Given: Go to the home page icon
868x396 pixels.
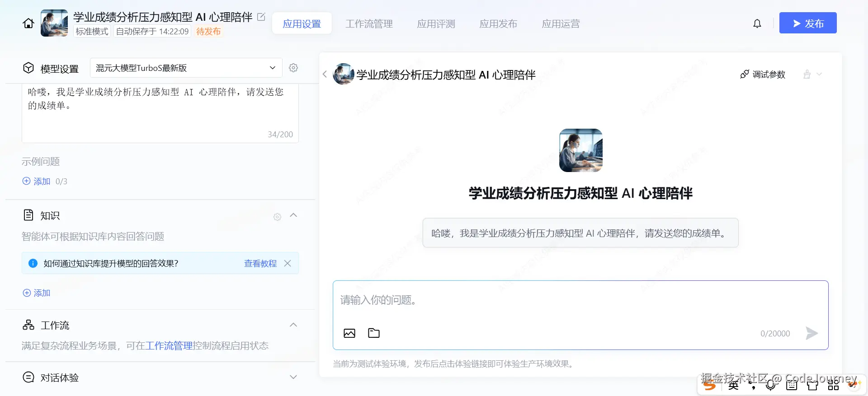Looking at the screenshot, I should [x=28, y=23].
